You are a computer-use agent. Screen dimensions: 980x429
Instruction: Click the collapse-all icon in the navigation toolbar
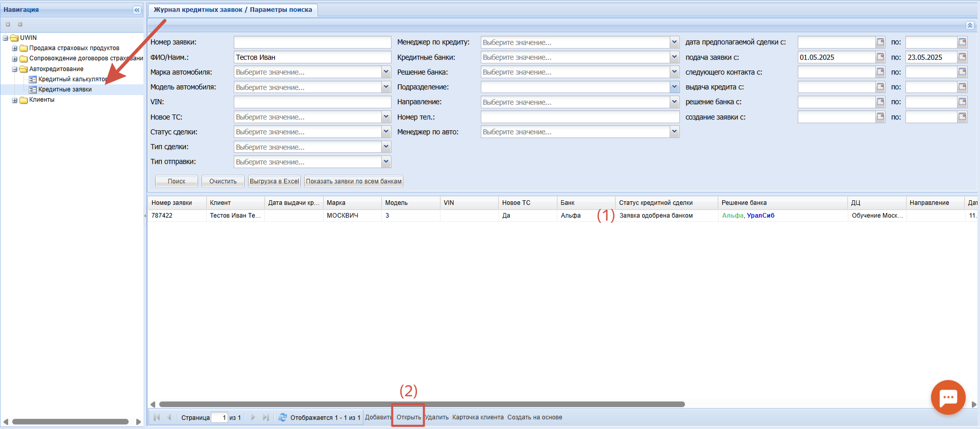(x=20, y=24)
